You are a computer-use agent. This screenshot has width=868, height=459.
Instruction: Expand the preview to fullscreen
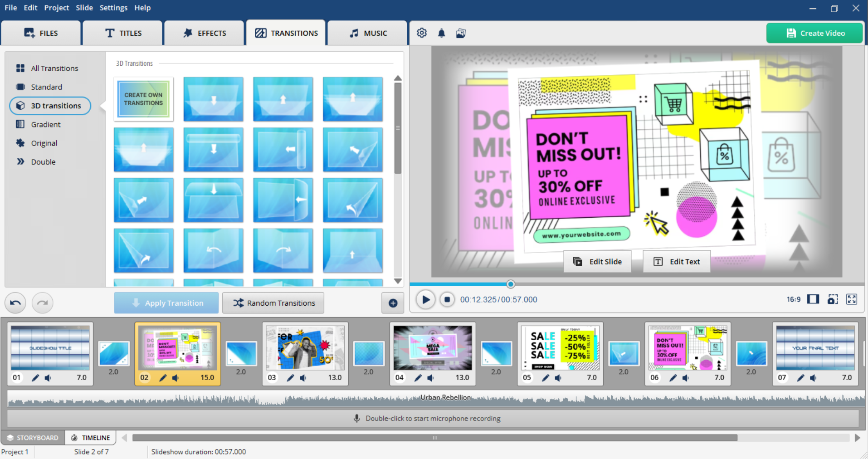[x=852, y=299]
